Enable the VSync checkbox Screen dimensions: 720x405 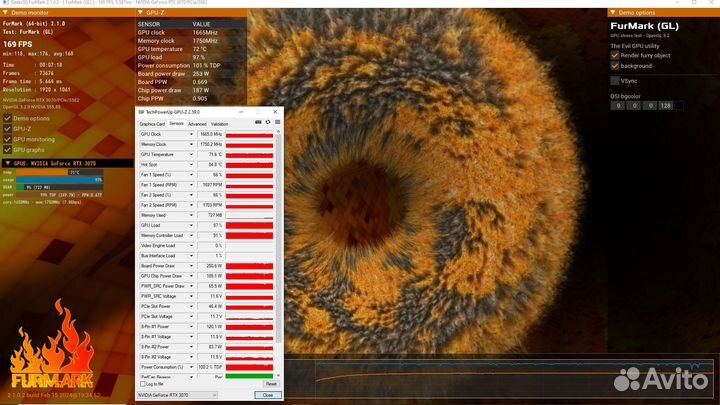pos(615,80)
